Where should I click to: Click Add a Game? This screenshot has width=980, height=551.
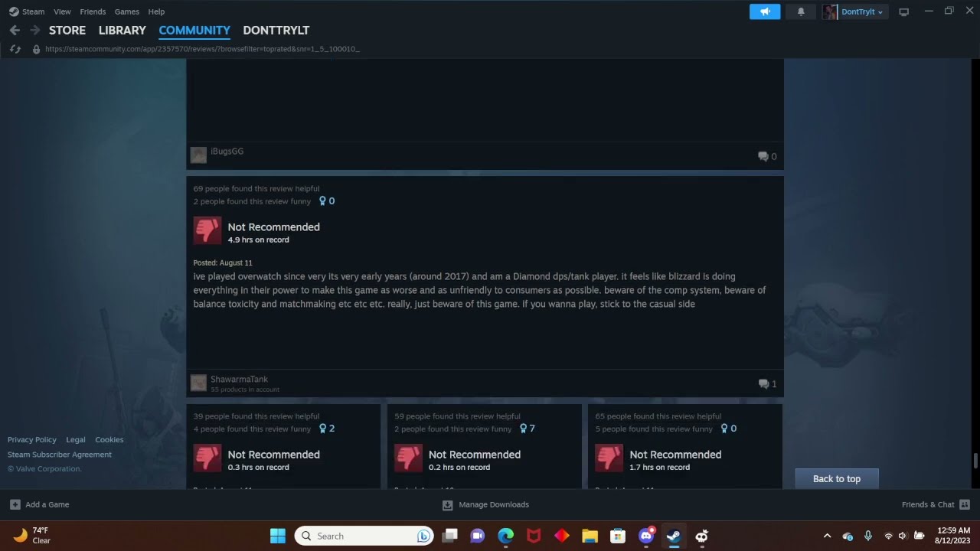(x=40, y=505)
